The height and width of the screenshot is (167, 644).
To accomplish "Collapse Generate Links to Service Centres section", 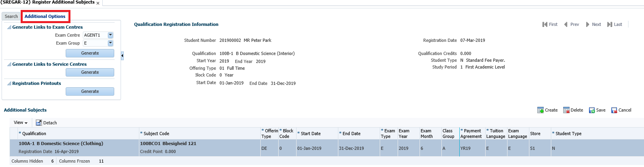I will coord(9,65).
